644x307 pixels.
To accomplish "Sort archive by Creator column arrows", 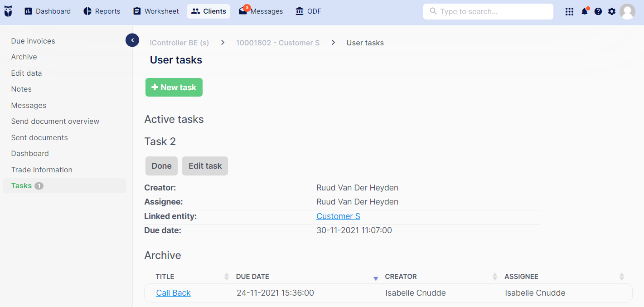I will click(x=495, y=277).
